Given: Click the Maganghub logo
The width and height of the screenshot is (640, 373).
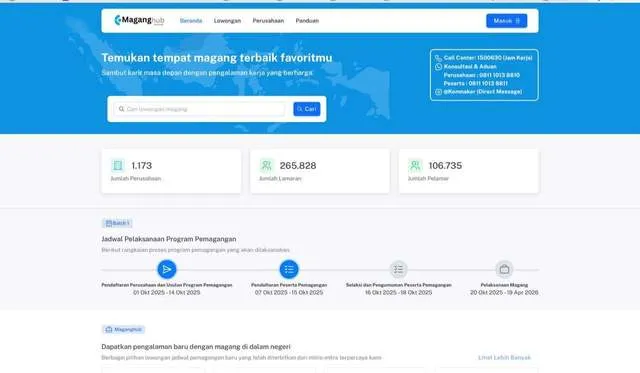Looking at the screenshot, I should click(139, 20).
